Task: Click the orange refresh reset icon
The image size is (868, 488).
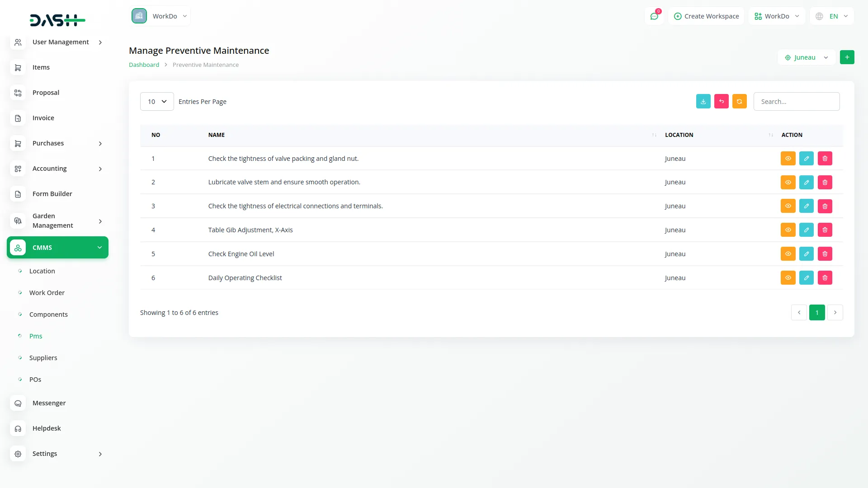Action: click(x=739, y=102)
